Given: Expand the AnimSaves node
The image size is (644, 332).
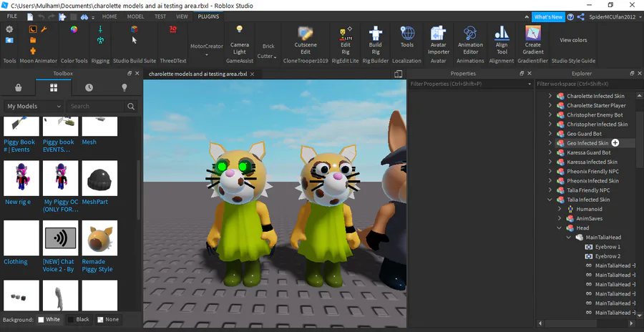Looking at the screenshot, I should [560, 219].
